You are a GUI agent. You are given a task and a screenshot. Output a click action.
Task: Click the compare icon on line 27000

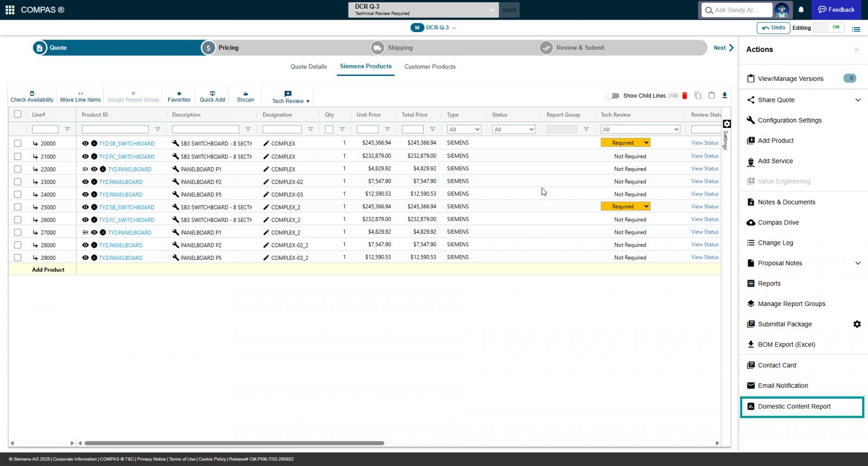click(x=85, y=232)
